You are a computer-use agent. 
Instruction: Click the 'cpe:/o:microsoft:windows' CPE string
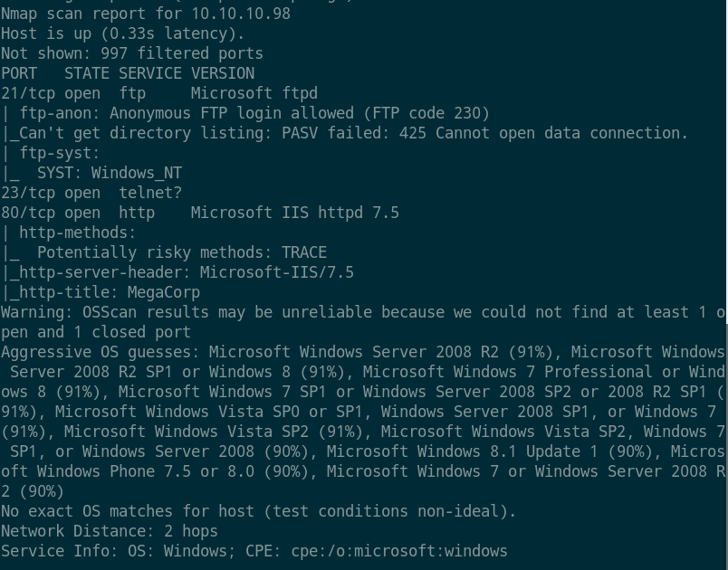398,551
